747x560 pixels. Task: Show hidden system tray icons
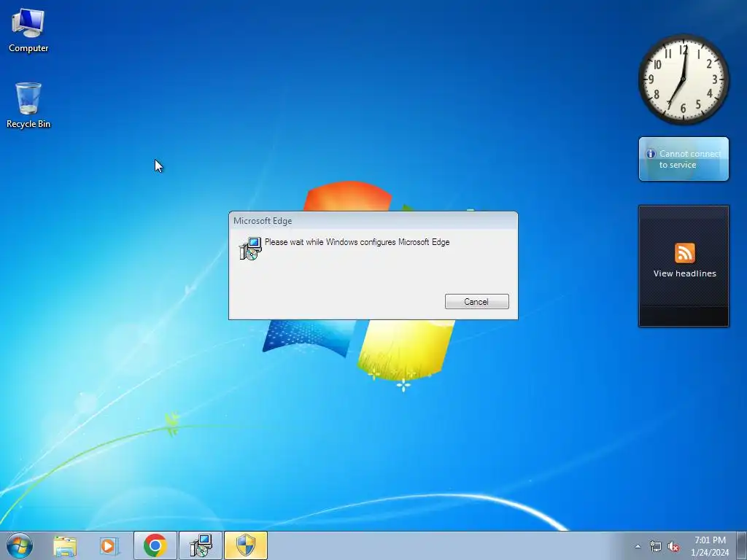tap(638, 547)
